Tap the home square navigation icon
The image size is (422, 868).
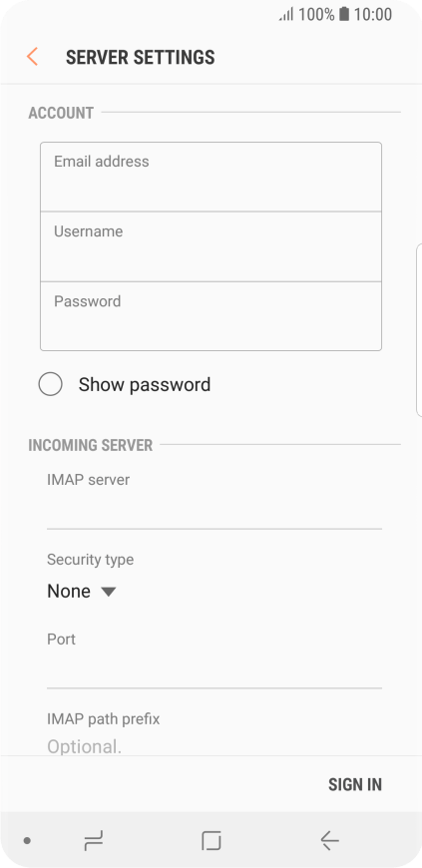coord(211,841)
